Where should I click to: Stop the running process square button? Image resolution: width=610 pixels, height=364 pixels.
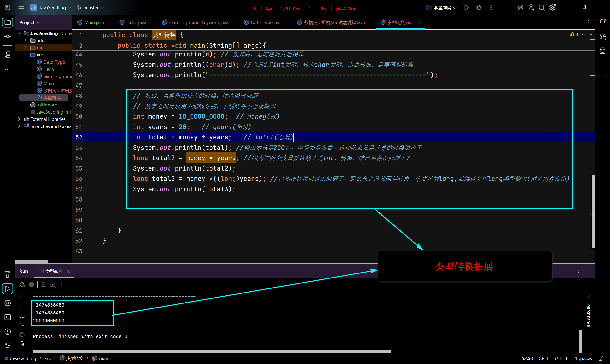pyautogui.click(x=31, y=284)
